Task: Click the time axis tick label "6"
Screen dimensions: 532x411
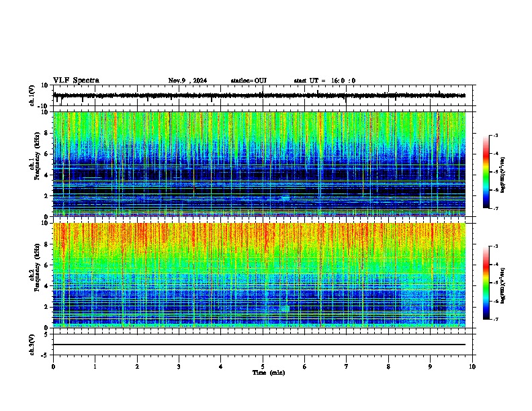Action: click(305, 367)
